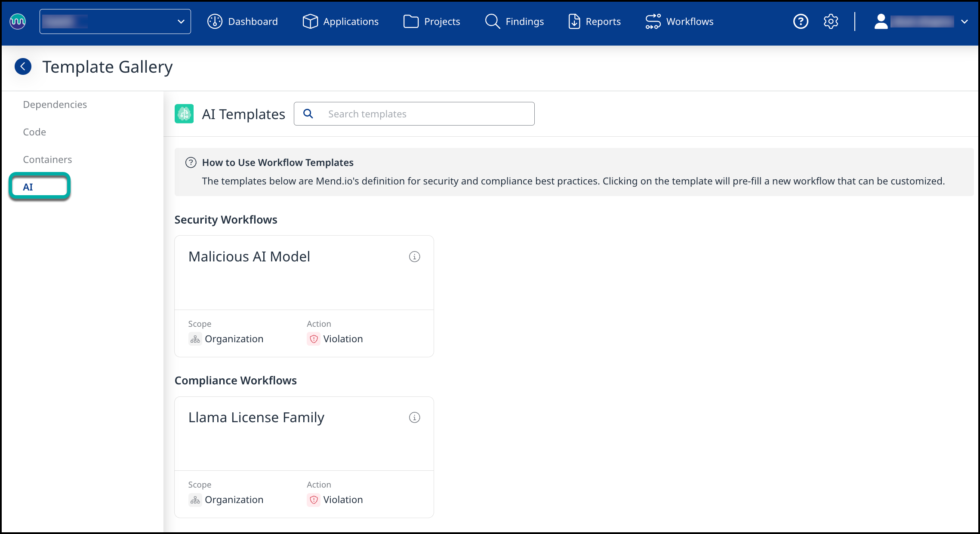Click the Mend.io logo icon
This screenshot has width=980, height=534.
coord(18,21)
